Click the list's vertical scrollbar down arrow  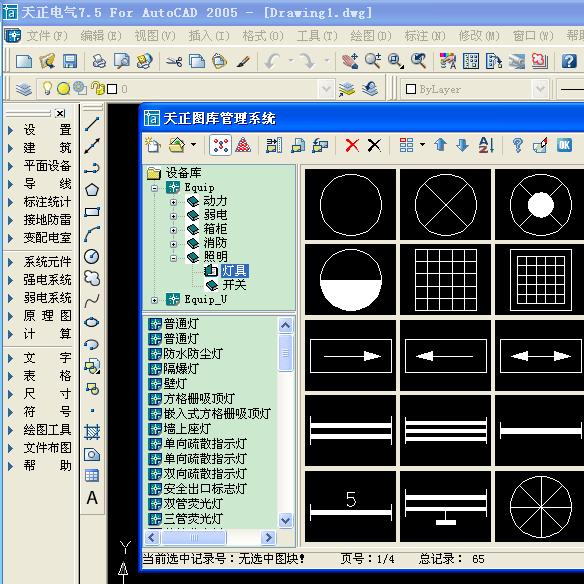point(286,520)
